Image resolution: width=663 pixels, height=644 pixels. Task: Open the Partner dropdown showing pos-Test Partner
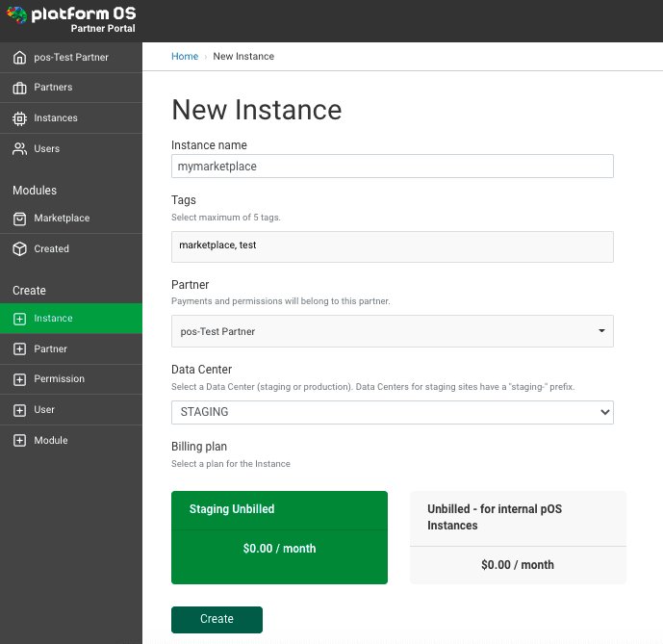tap(393, 331)
